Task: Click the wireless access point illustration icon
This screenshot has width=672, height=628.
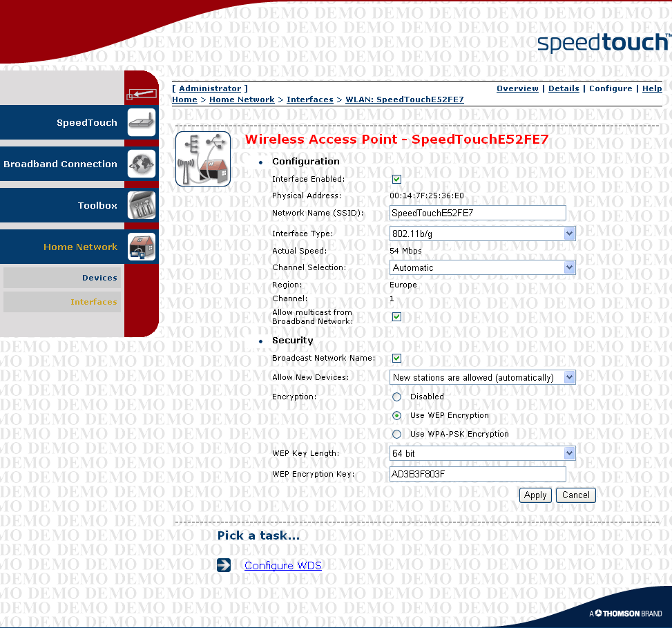Action: point(203,159)
